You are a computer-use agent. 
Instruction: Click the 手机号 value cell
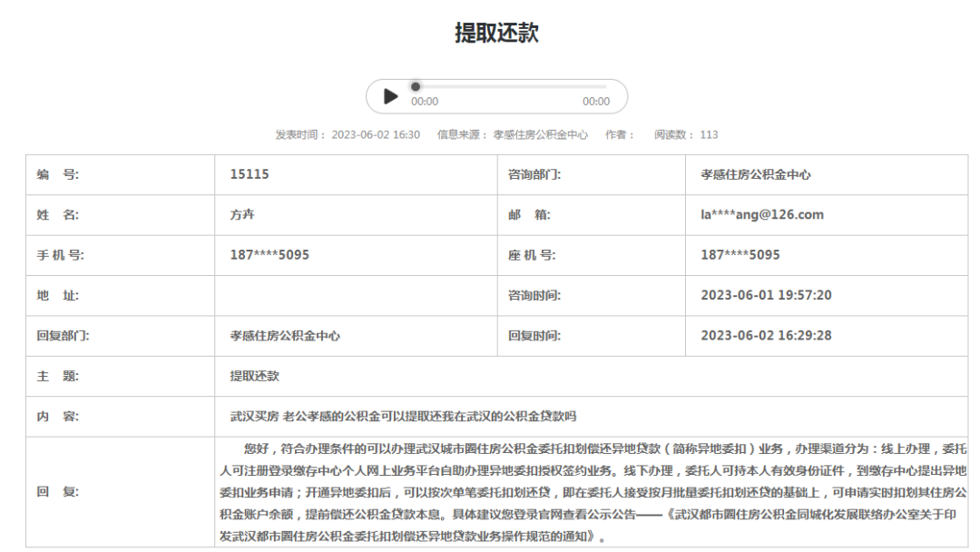pos(269,255)
